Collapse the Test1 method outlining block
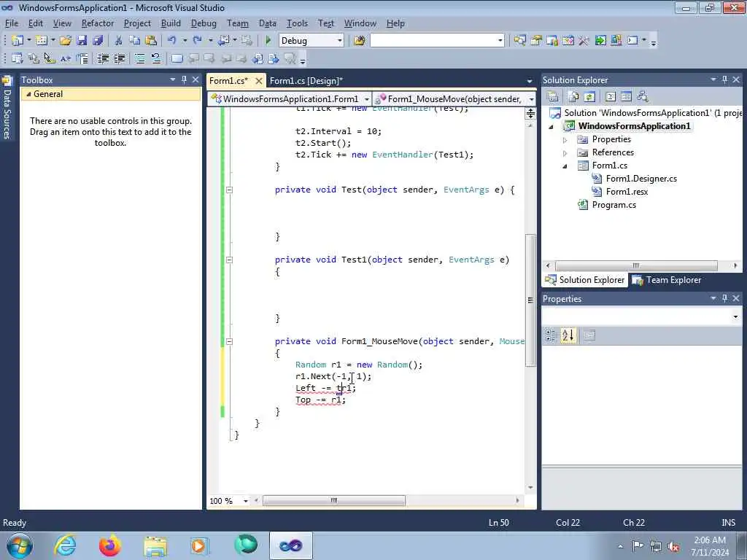Screen dimensions: 747x560 [x=229, y=260]
